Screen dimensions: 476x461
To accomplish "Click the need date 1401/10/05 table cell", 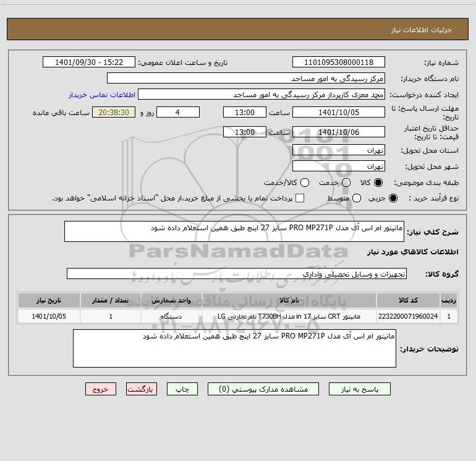I will click(x=49, y=316).
